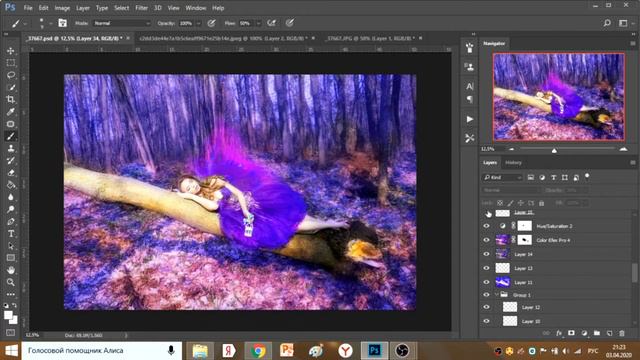Open the Actions panel play icon
Screen dimensions: 640x360
(470, 119)
